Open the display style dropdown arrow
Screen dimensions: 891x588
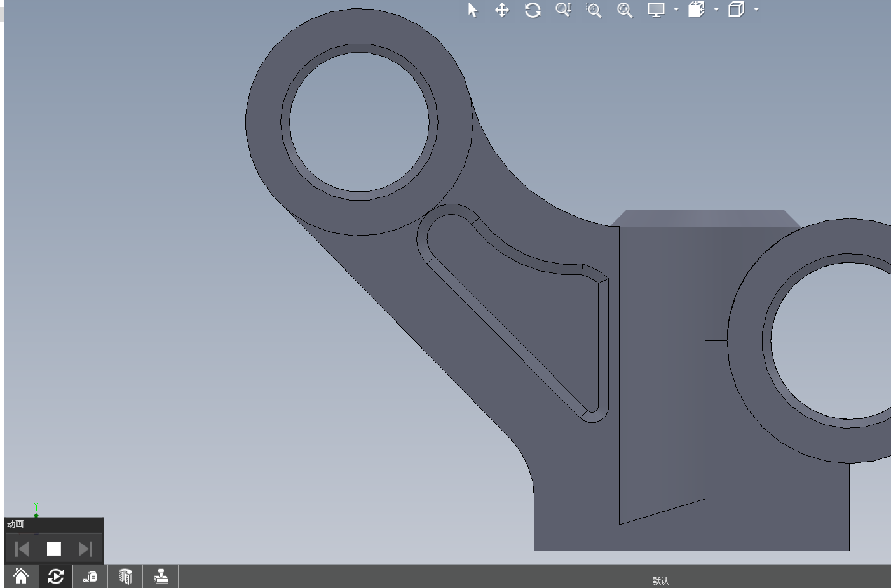coord(756,10)
